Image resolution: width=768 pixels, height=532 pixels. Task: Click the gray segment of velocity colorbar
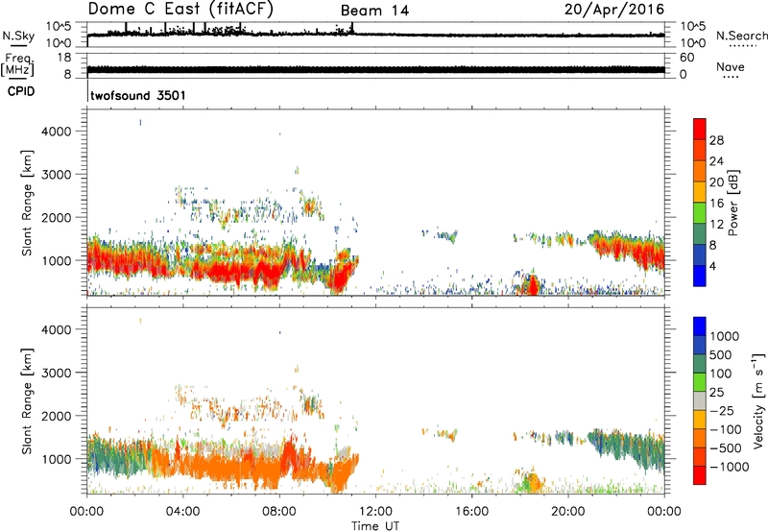(700, 400)
